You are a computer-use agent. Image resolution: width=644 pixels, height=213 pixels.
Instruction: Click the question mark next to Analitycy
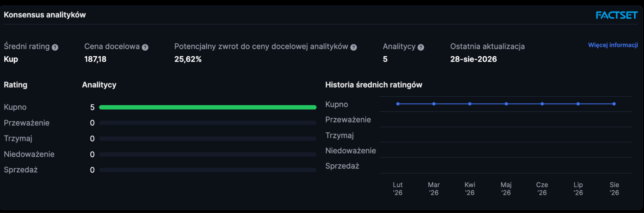click(x=421, y=47)
